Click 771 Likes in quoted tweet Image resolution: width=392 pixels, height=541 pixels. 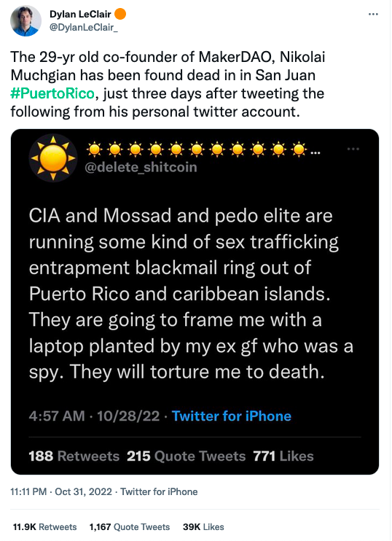[x=283, y=456]
